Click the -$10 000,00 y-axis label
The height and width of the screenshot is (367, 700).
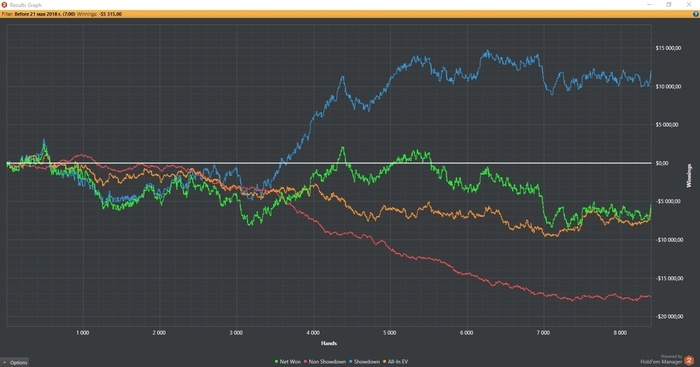(669, 240)
